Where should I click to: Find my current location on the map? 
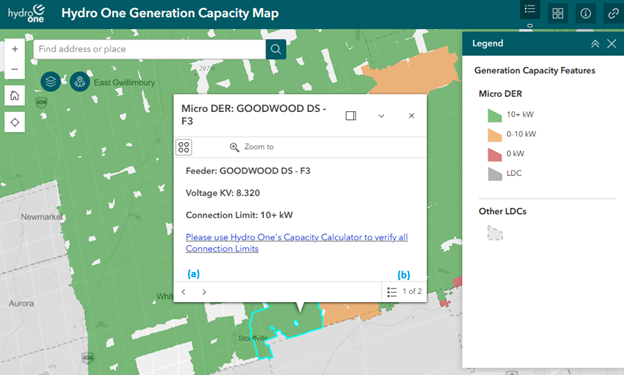pyautogui.click(x=15, y=122)
